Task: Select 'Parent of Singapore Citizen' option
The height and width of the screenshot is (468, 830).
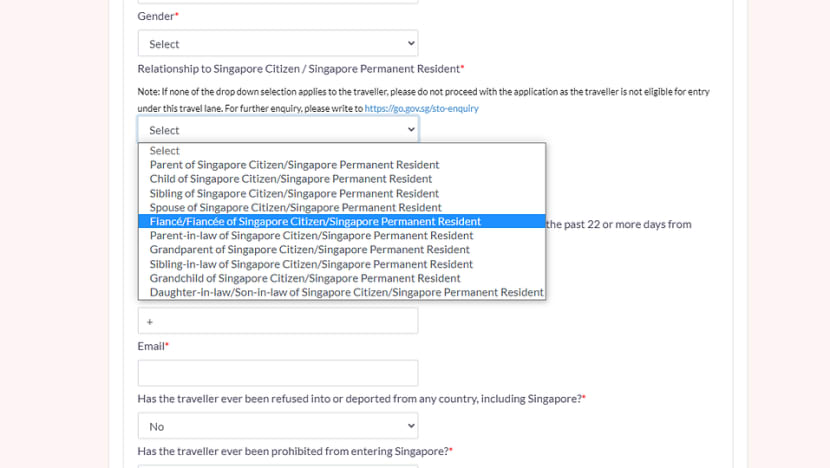Action: click(x=341, y=165)
